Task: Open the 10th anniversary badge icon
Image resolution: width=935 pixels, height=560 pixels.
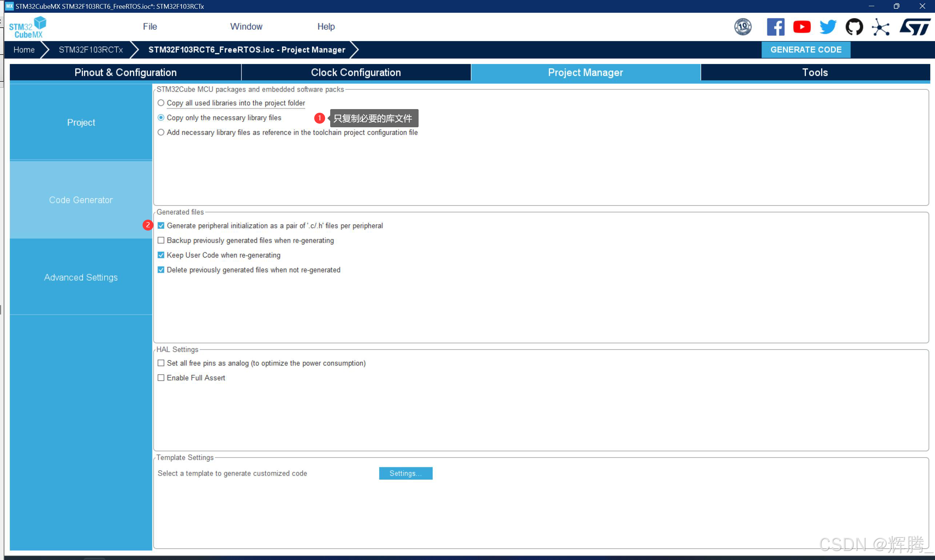Action: click(742, 27)
